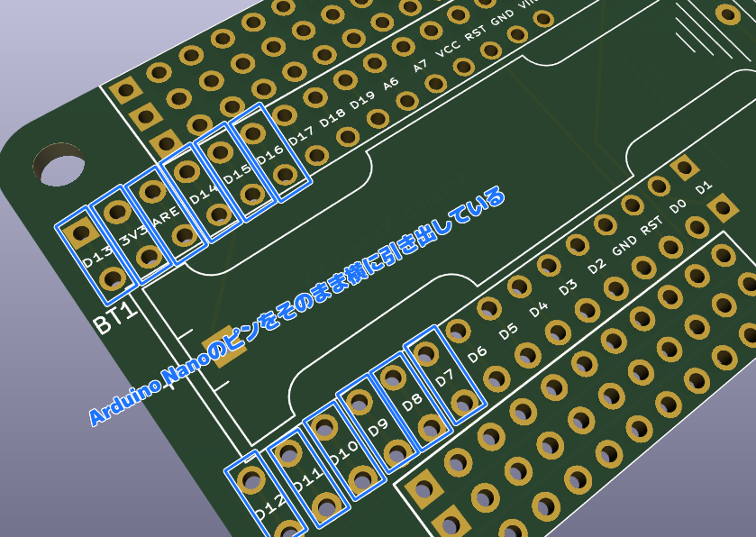Screen dimensions: 756x537
Task: Click the D13 pin label
Action: point(98,257)
